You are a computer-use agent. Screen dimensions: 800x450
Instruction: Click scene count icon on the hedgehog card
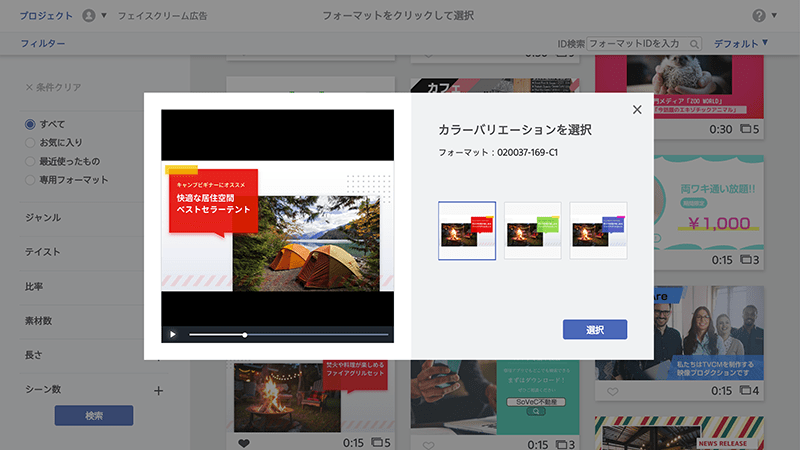[x=745, y=129]
